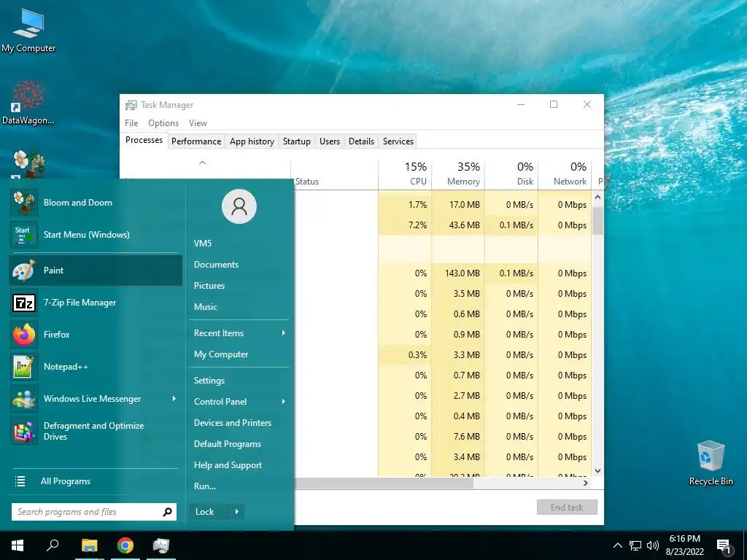
Task: Open Documents from start menu
Action: click(216, 264)
